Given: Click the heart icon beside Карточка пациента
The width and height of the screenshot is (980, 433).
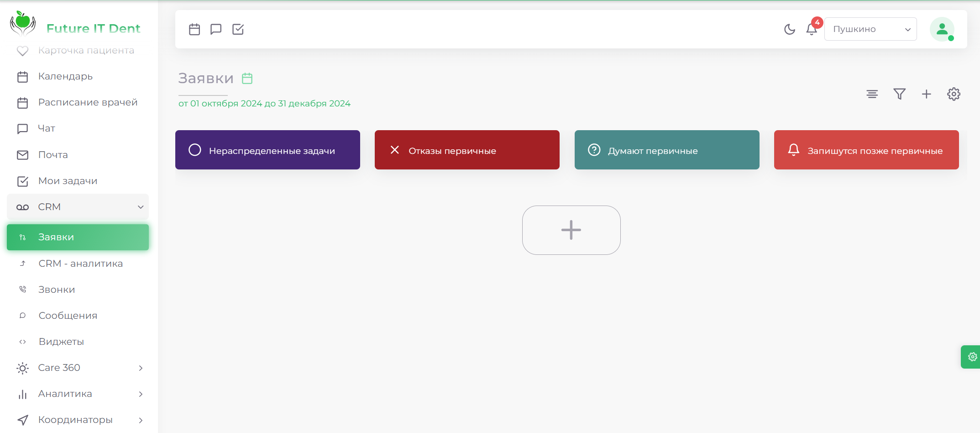Looking at the screenshot, I should (x=22, y=51).
